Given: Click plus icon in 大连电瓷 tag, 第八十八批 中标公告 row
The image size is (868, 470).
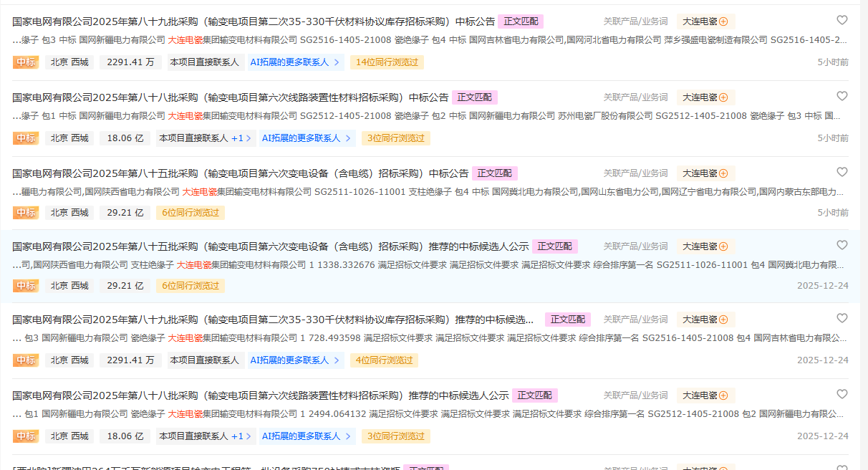Looking at the screenshot, I should [723, 97].
